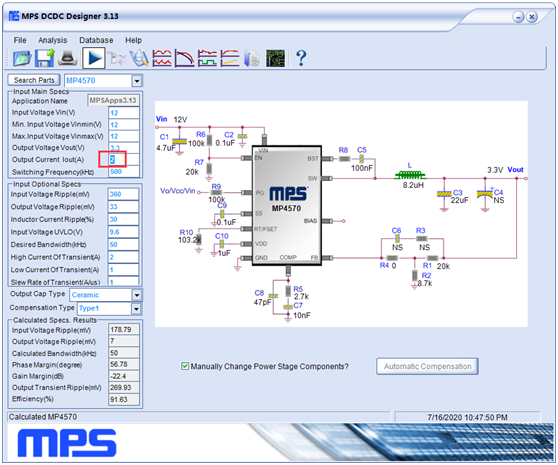Click the Max. Input Voltage Vinmax field

point(124,136)
